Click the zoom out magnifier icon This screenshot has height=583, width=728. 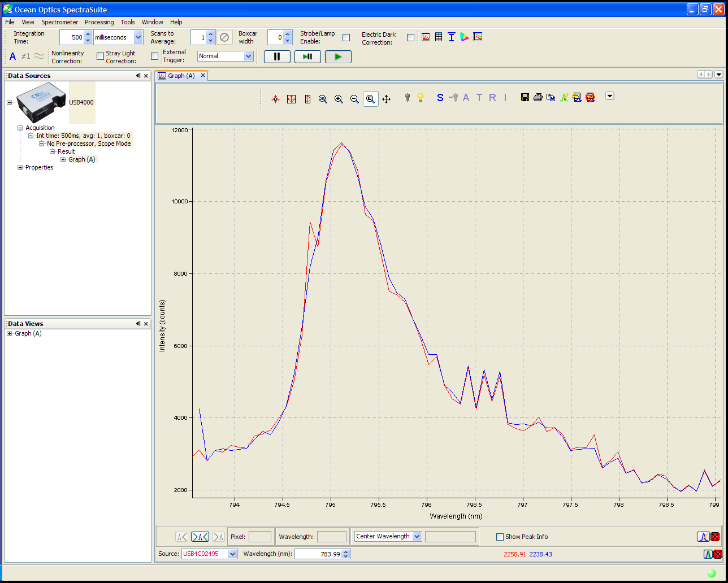click(x=354, y=99)
